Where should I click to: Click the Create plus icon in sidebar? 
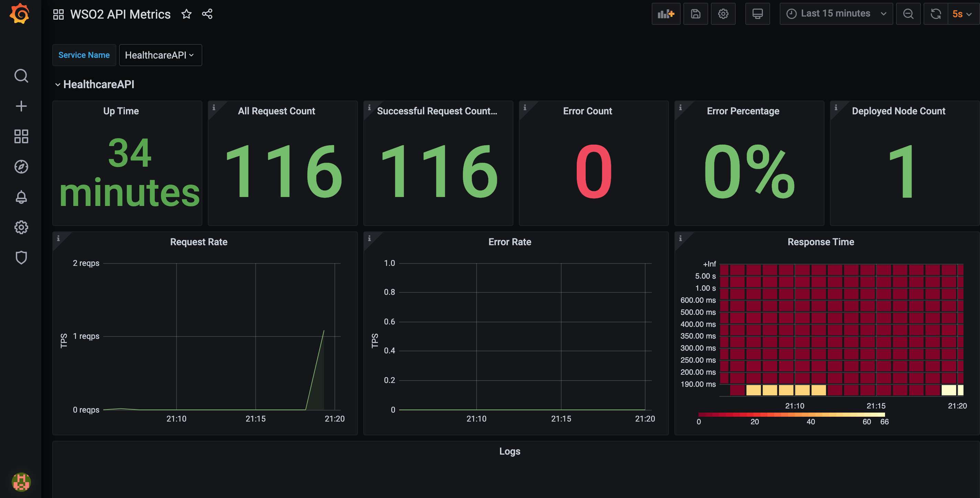pyautogui.click(x=21, y=106)
